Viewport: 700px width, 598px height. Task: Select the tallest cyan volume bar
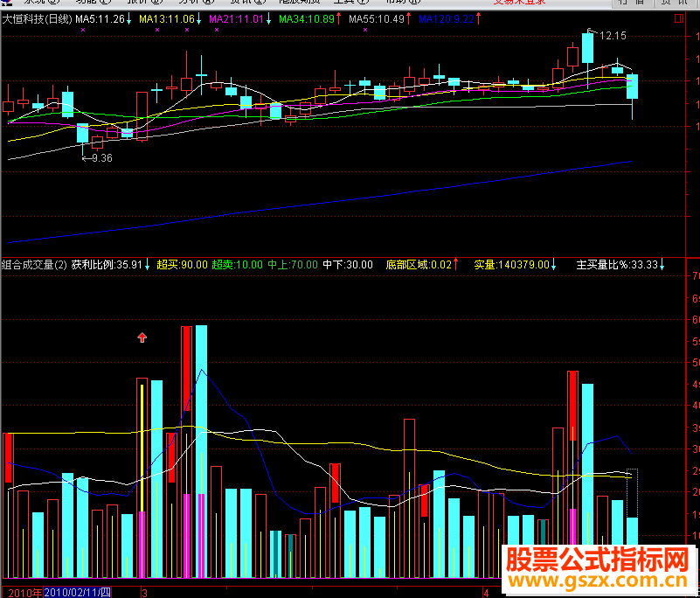[201, 451]
